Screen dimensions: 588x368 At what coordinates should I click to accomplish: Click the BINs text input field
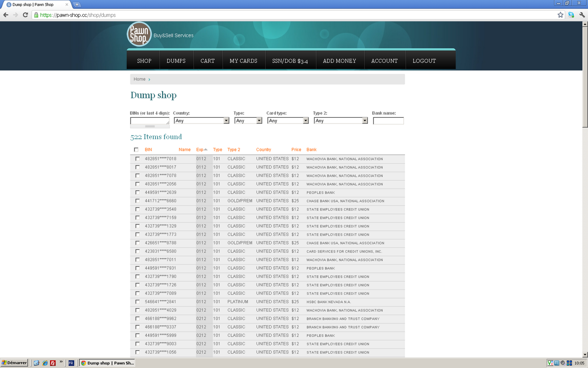coord(150,121)
